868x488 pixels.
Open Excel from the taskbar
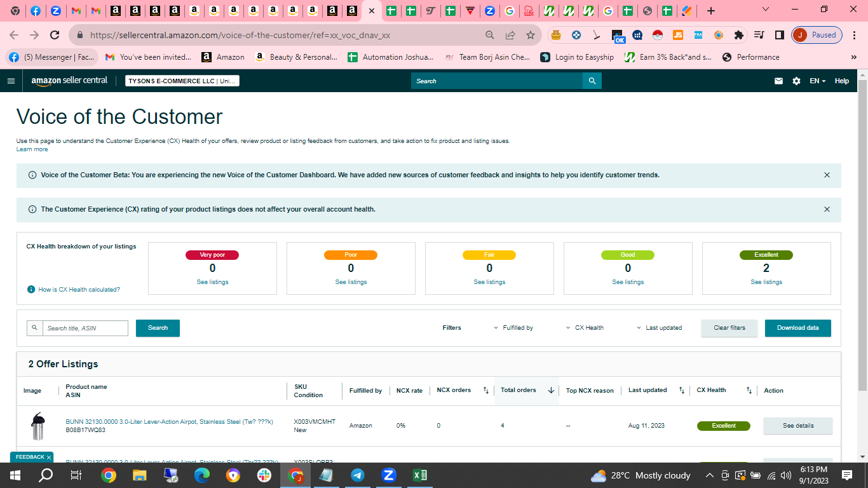point(419,475)
